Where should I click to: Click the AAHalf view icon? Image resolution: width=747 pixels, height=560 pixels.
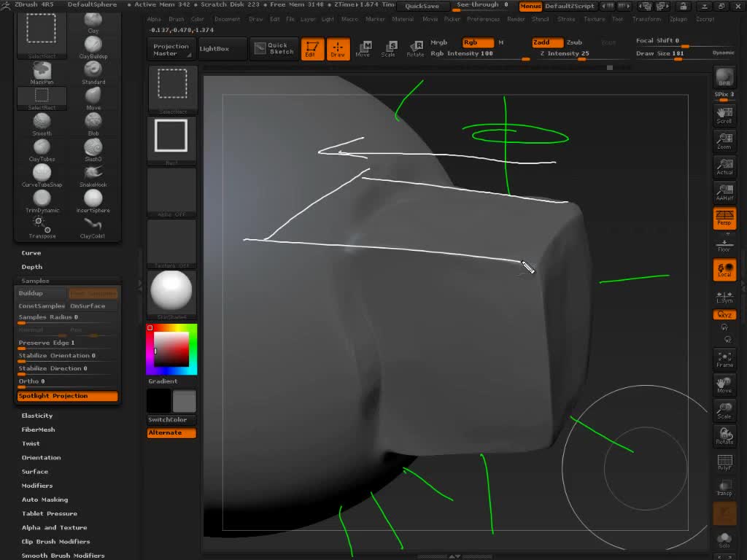724,192
